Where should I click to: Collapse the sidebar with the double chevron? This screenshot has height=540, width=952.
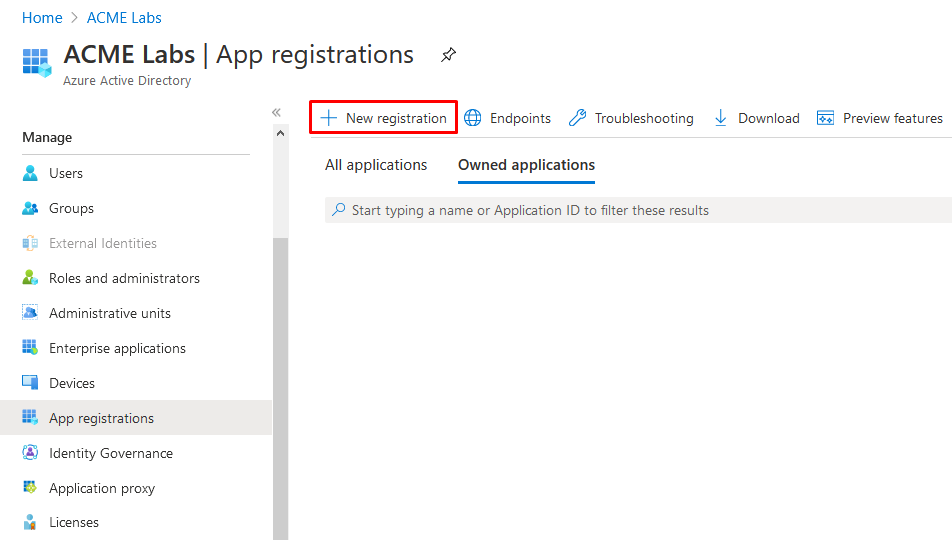click(277, 112)
